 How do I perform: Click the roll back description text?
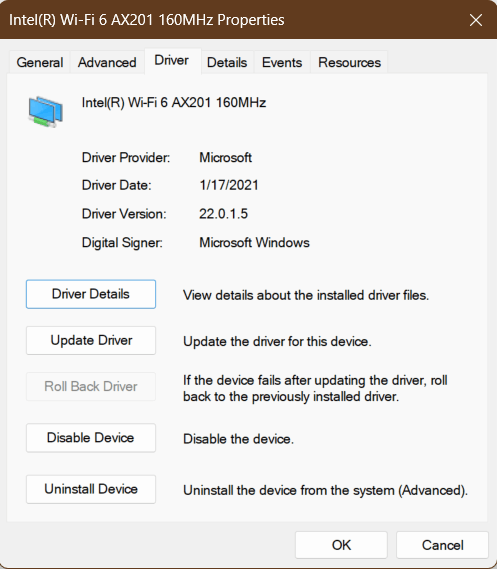315,388
